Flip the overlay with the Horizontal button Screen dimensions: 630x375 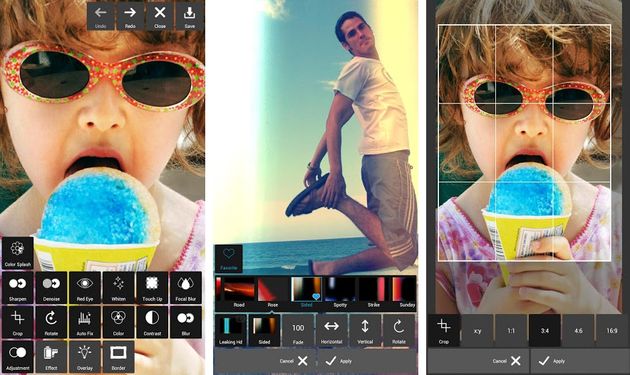coord(331,330)
